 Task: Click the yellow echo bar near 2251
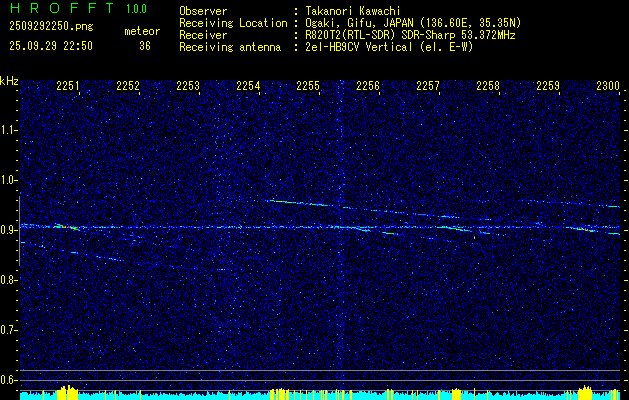pyautogui.click(x=67, y=393)
